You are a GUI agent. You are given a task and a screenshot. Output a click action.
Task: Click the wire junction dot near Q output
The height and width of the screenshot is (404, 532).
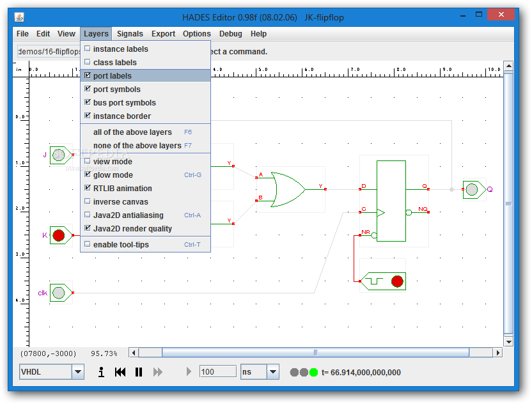click(451, 189)
